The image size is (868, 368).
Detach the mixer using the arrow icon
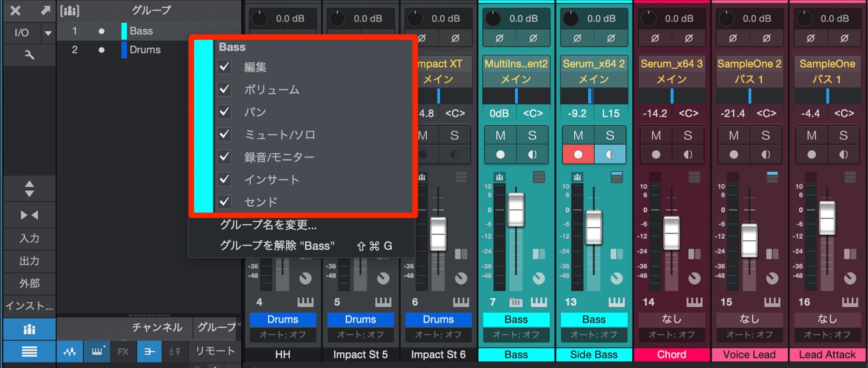(x=45, y=10)
